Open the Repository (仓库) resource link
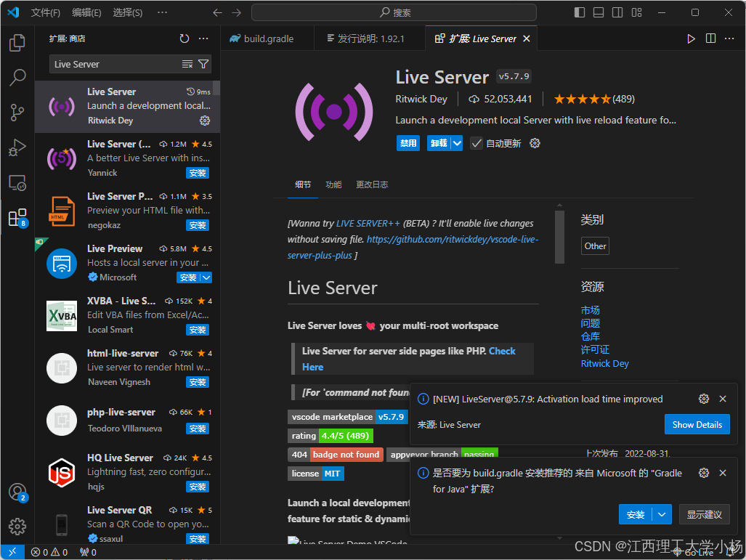 click(590, 337)
